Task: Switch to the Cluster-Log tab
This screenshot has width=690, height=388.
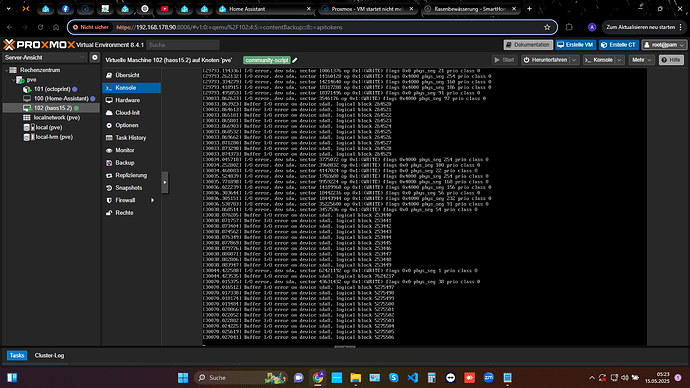Action: (49, 355)
